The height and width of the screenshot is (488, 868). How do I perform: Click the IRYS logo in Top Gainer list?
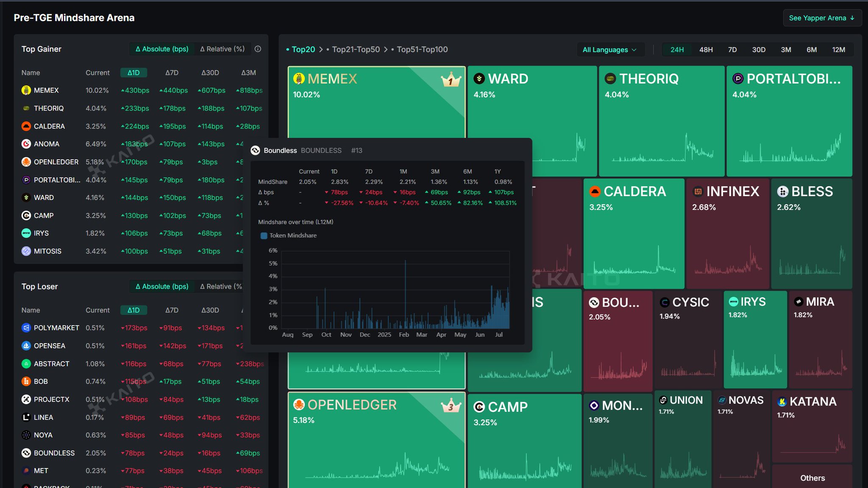point(26,233)
